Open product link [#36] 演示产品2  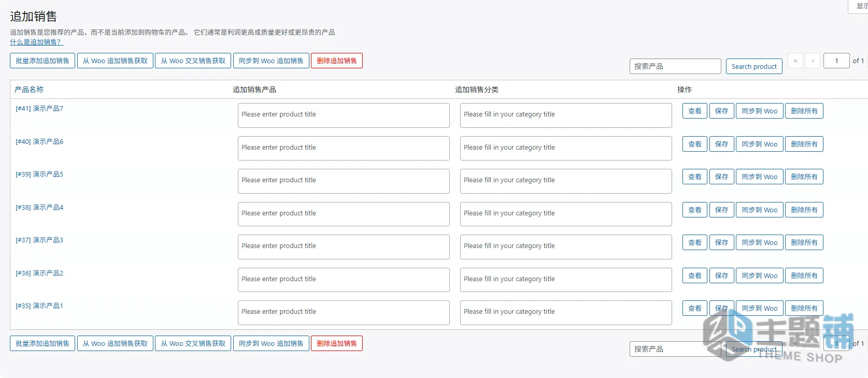coord(39,273)
